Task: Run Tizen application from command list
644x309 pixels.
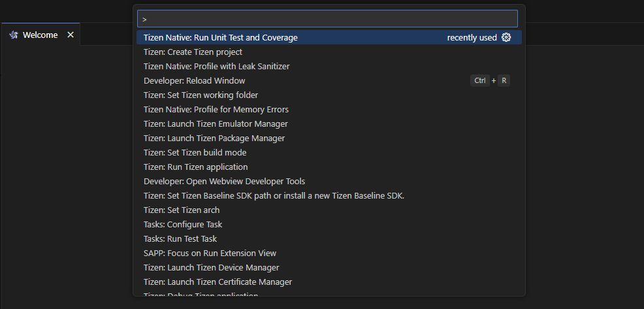Action: tap(195, 167)
